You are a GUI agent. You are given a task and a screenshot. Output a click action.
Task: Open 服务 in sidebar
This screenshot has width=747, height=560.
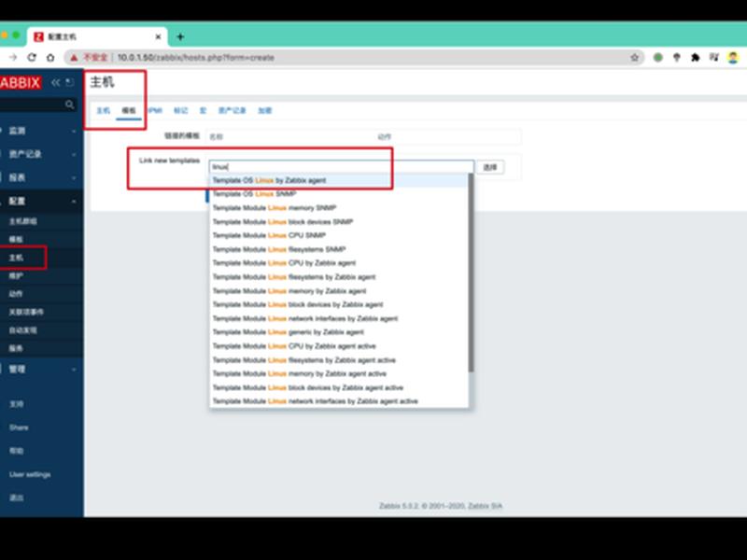(16, 348)
